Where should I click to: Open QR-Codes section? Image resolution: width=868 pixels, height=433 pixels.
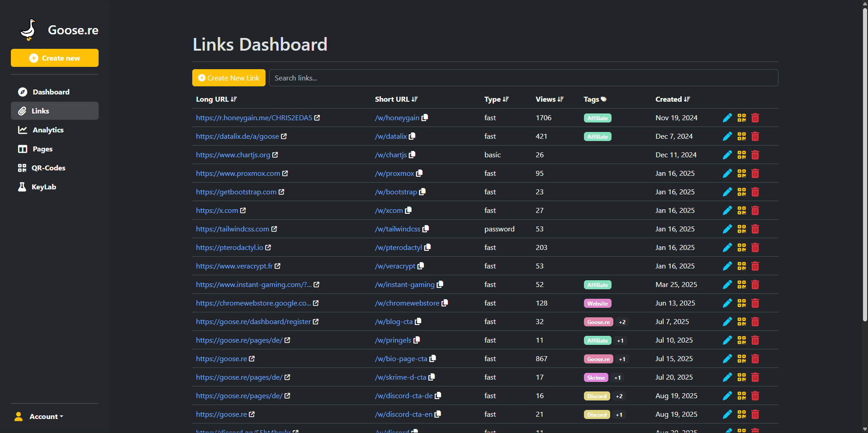tap(55, 168)
